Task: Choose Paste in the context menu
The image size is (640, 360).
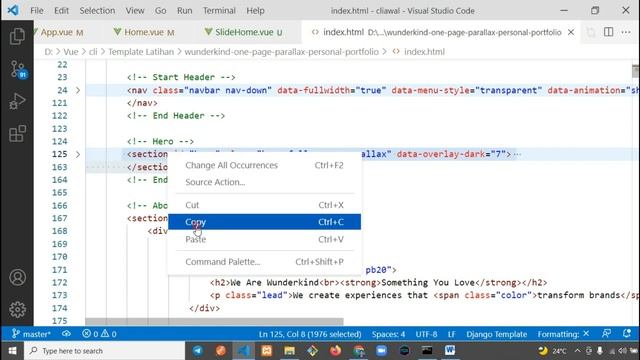Action: coord(264,239)
